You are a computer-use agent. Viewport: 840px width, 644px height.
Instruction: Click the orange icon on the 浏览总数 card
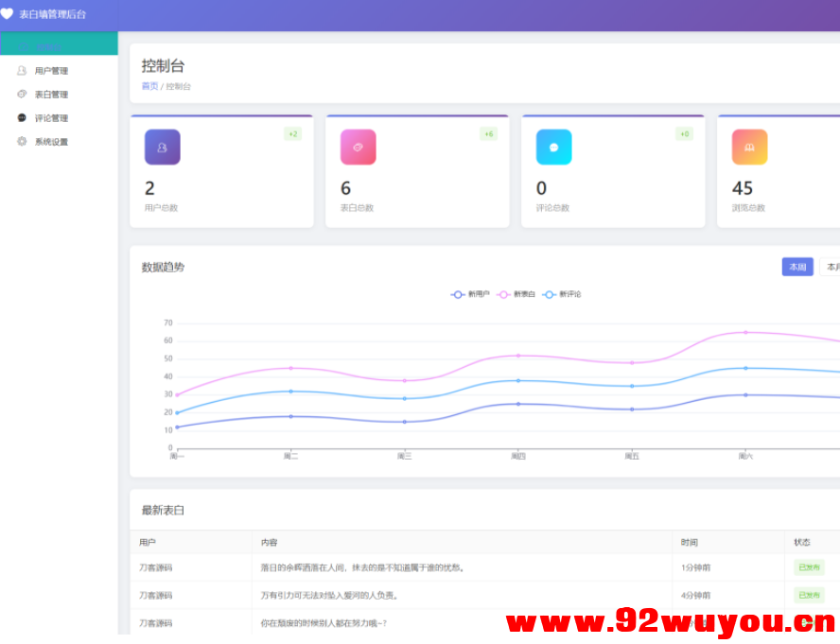[x=749, y=147]
